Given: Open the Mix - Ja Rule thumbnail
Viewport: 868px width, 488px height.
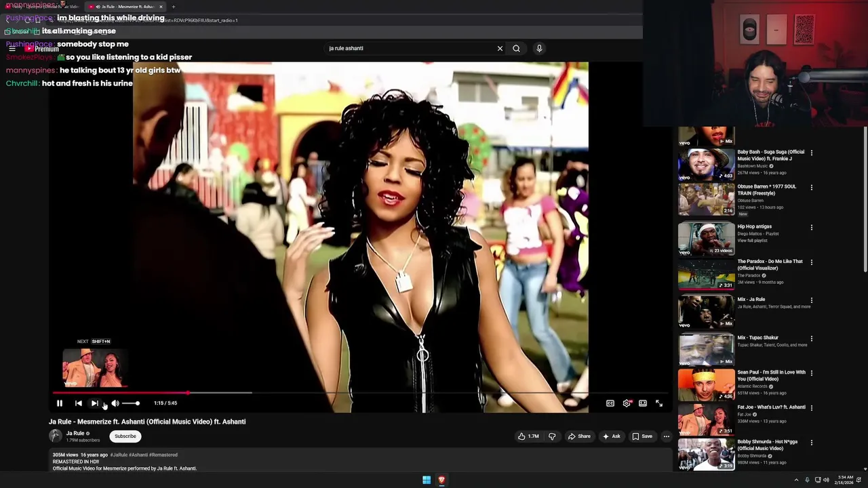Looking at the screenshot, I should coord(706,312).
